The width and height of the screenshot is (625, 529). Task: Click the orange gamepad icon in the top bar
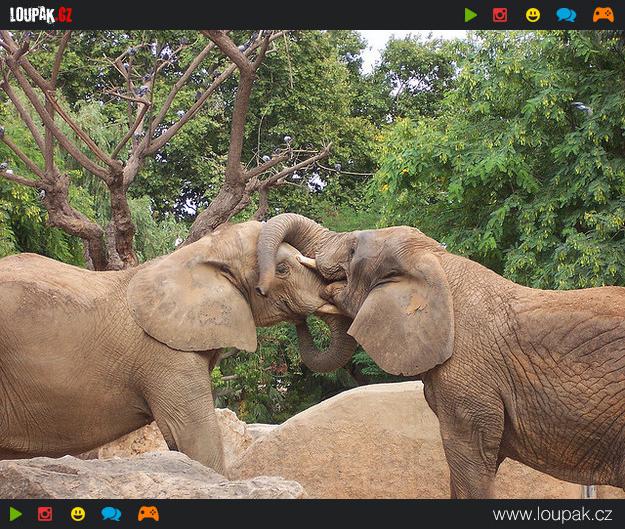coord(603,15)
